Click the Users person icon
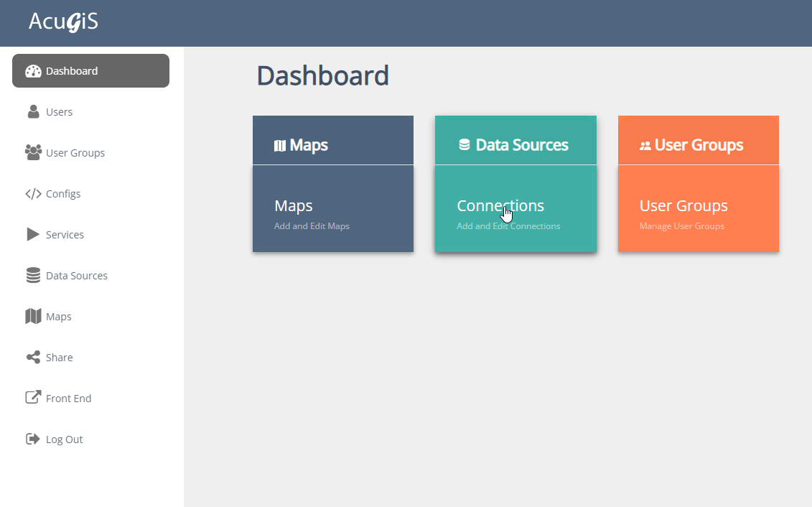This screenshot has width=812, height=507. tap(33, 112)
